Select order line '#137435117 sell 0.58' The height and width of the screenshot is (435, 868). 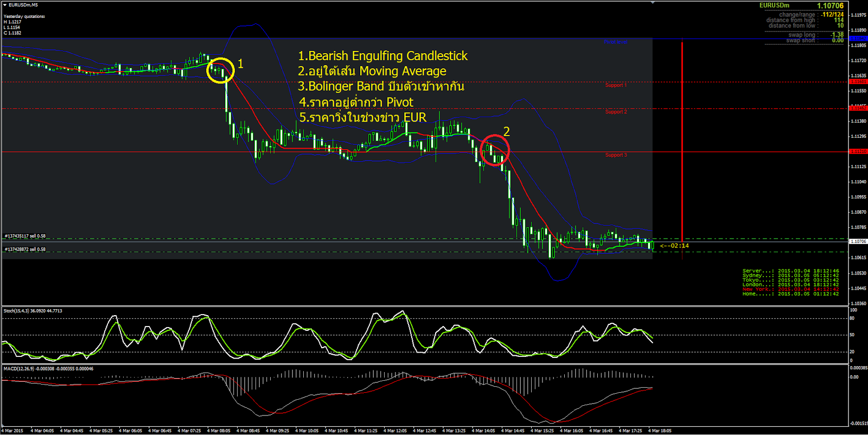pos(25,236)
